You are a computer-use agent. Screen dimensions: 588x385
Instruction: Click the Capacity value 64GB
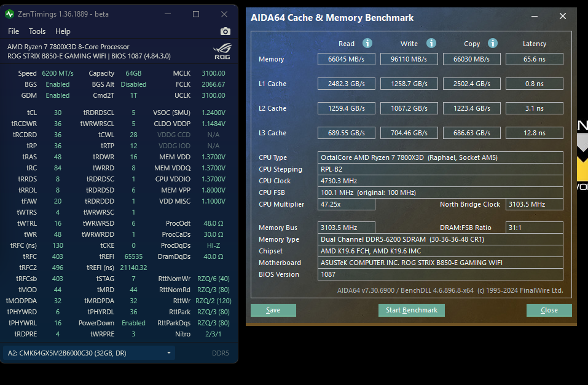point(133,73)
